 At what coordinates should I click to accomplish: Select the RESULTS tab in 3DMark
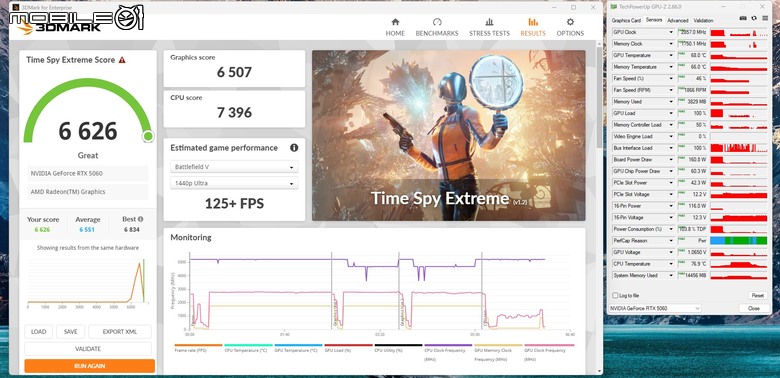[533, 27]
